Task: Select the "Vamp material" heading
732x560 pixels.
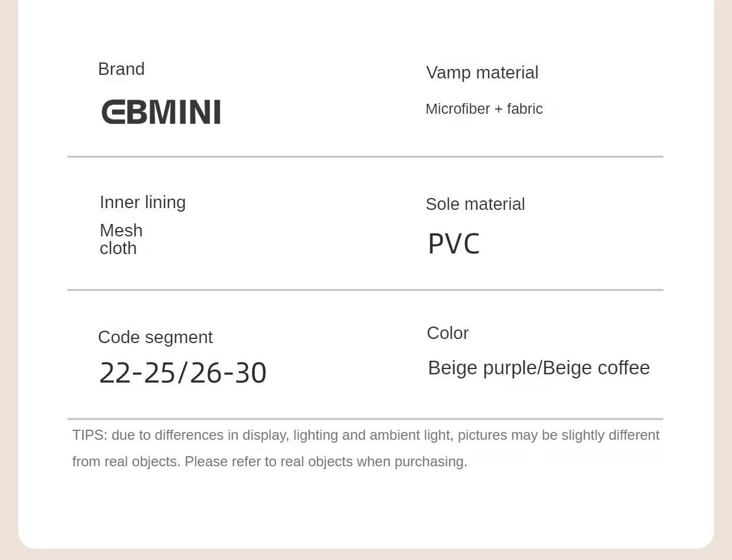Action: (x=482, y=73)
